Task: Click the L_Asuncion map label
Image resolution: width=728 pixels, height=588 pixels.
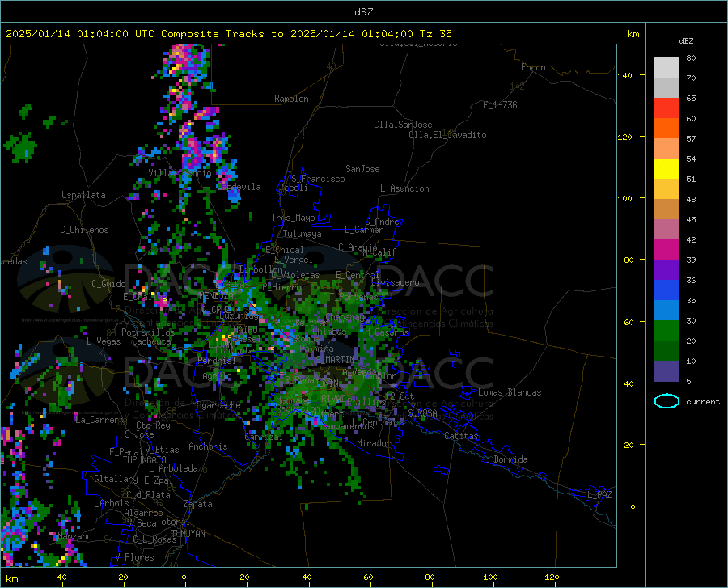Action: [405, 188]
